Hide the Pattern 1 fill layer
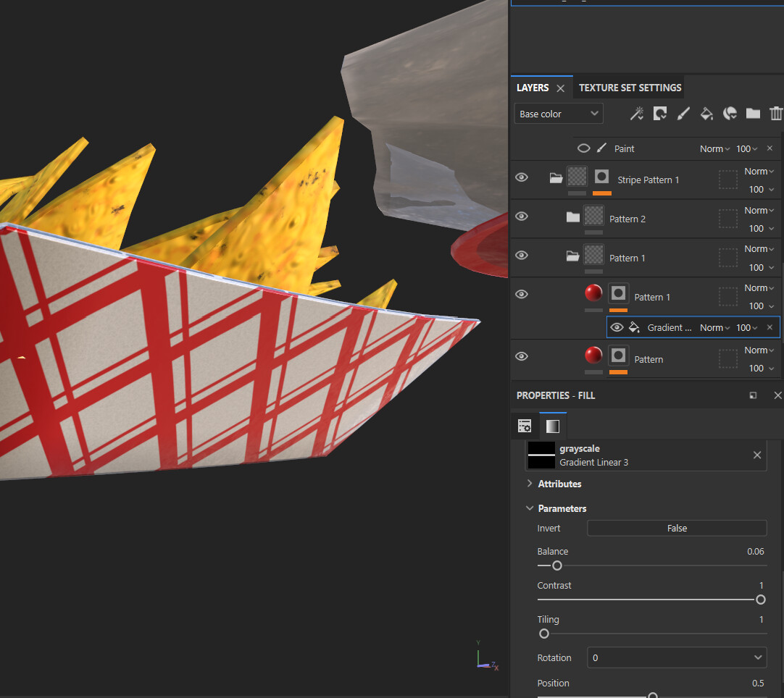Viewport: 784px width, 698px height. point(522,294)
